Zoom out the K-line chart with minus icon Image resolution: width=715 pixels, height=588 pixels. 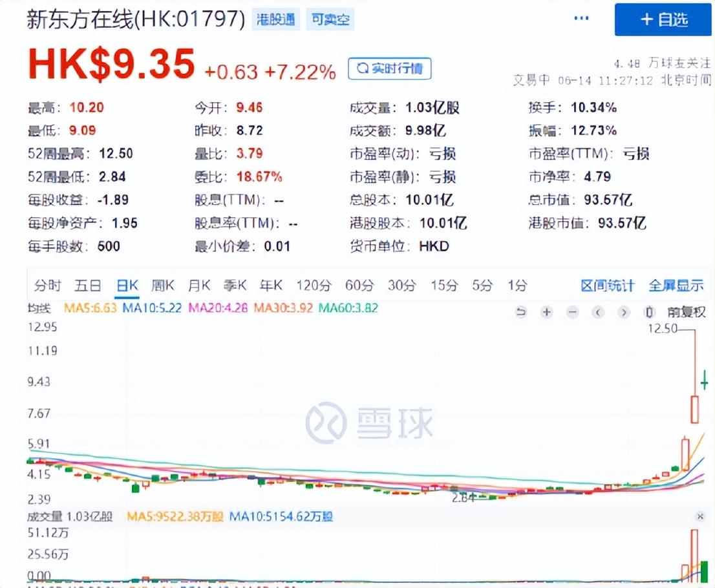(x=573, y=312)
